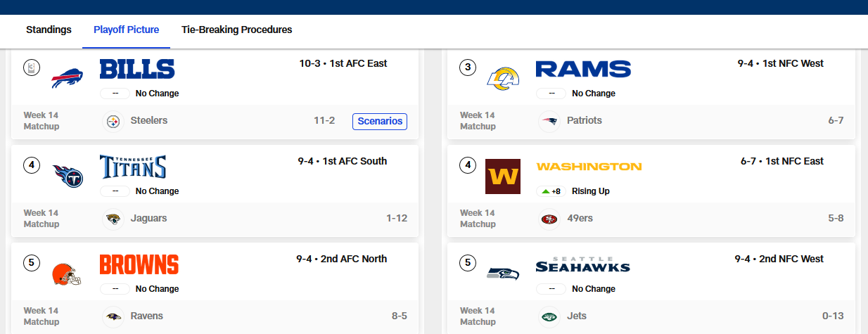Switch to the Standings tab
Image resolution: width=868 pixels, height=334 pixels.
[x=49, y=30]
